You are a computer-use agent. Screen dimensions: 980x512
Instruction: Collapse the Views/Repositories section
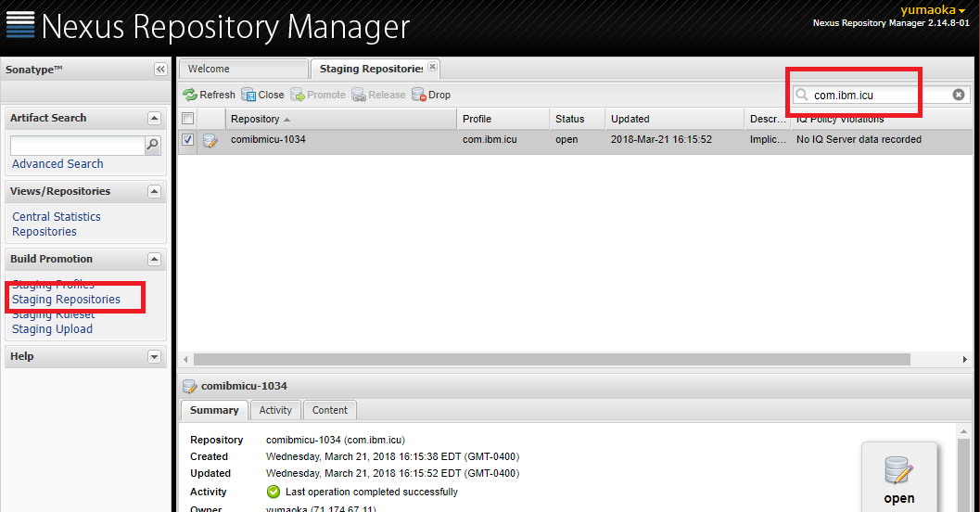click(x=154, y=191)
